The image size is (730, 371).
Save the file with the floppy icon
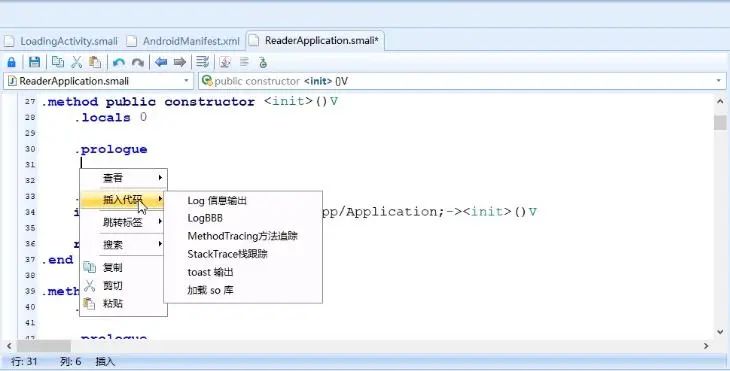[34, 62]
